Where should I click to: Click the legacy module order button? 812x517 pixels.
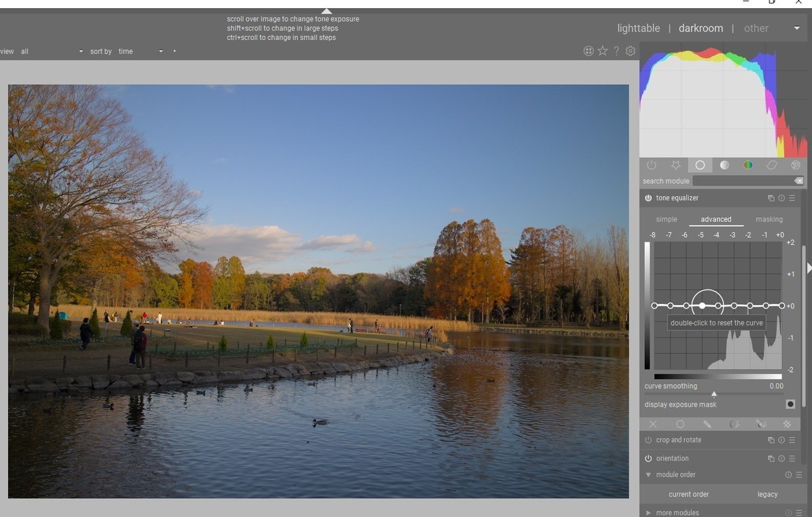click(767, 494)
